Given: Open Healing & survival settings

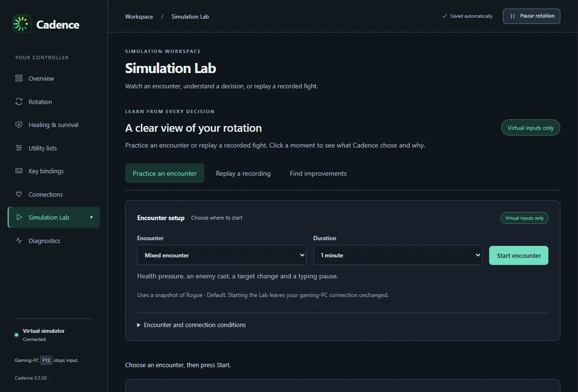Looking at the screenshot, I should (x=54, y=125).
